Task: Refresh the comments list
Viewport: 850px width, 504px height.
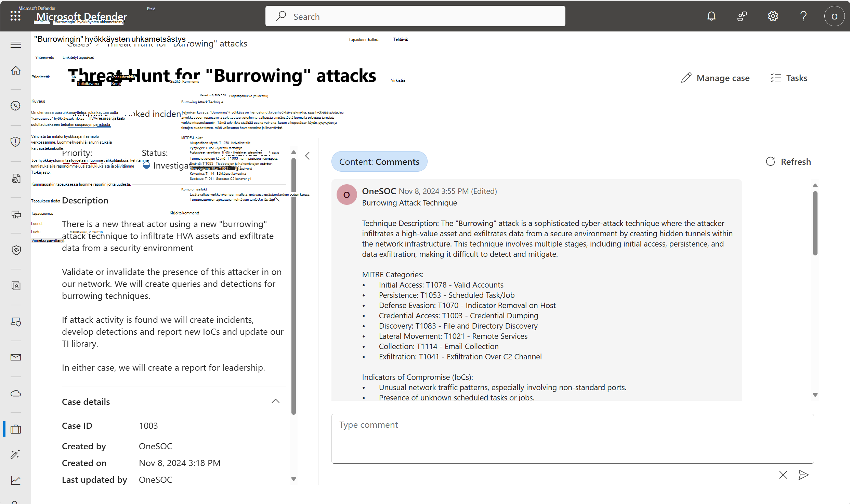Action: [x=788, y=162]
